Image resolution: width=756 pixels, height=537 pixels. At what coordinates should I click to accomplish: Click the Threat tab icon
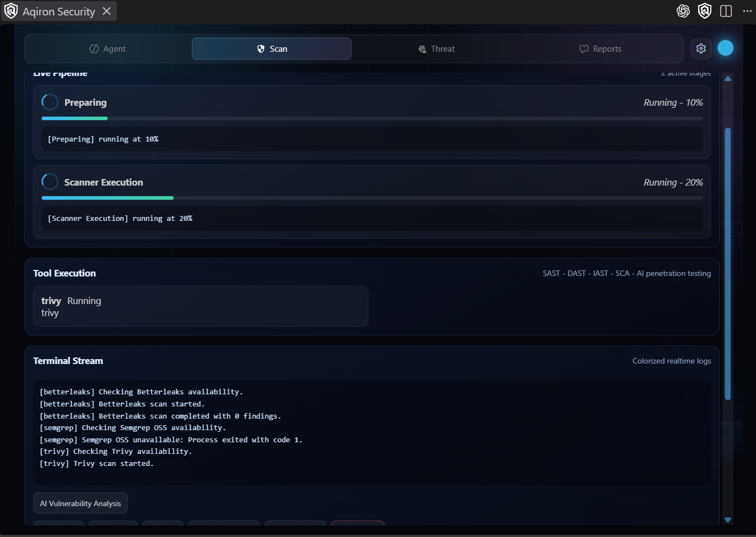coord(422,49)
